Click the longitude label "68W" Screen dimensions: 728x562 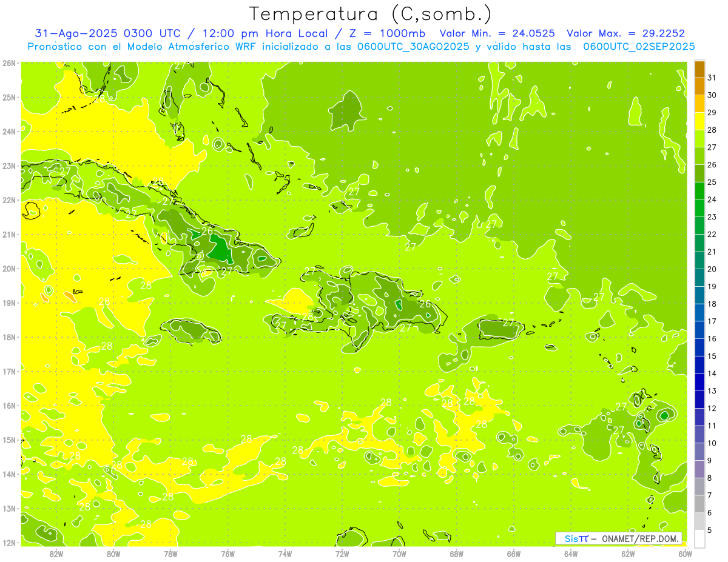pyautogui.click(x=457, y=554)
